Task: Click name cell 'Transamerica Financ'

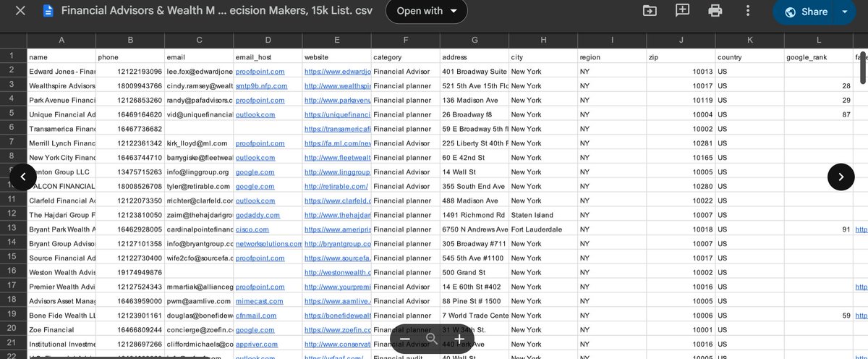Action: click(61, 129)
